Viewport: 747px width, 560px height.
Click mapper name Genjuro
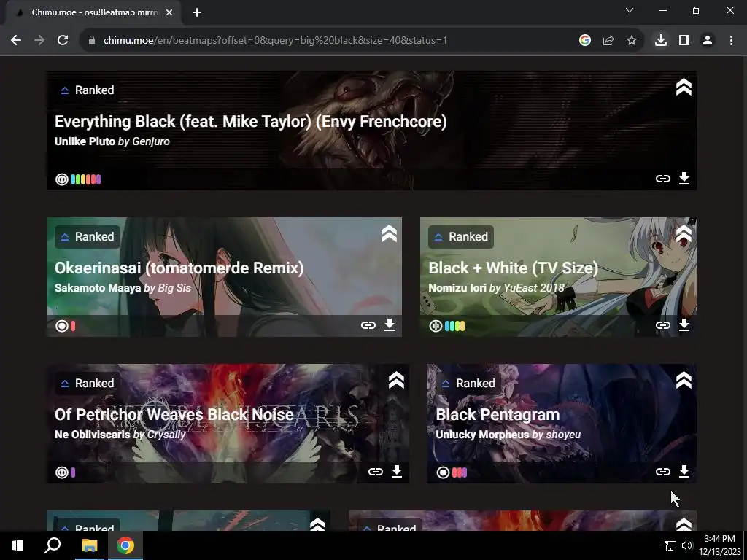tap(150, 141)
